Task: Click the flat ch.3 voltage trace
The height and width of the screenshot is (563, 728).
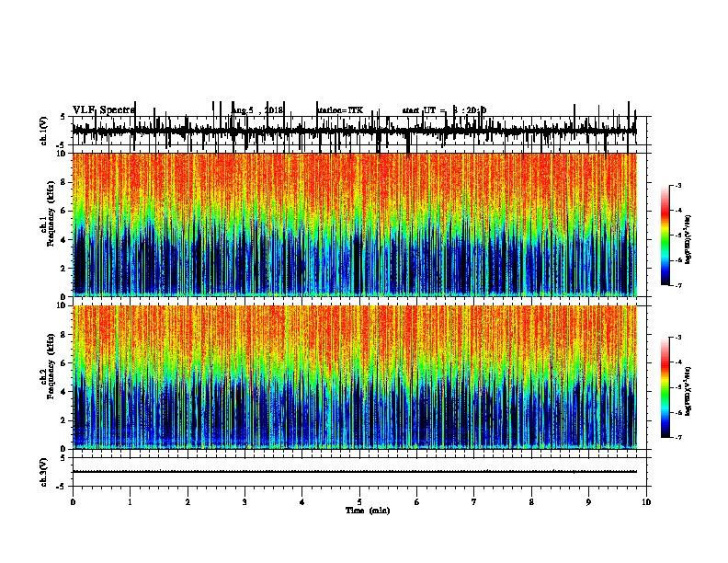Action: point(354,472)
